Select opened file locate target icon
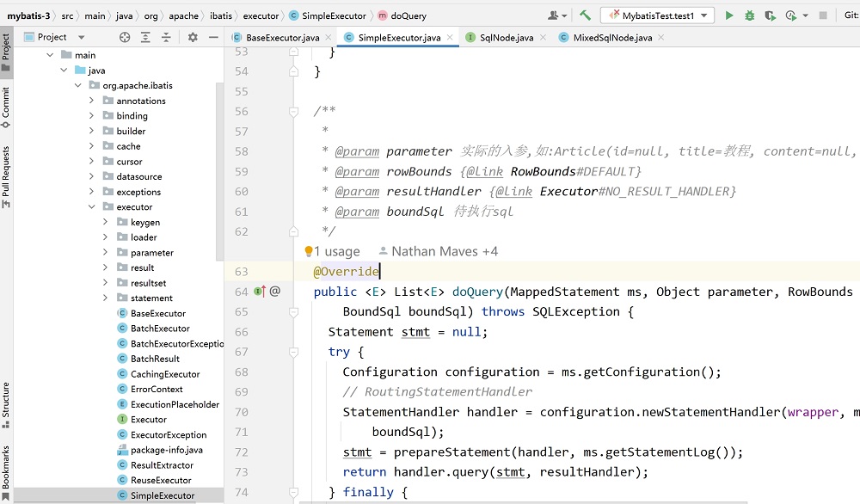The width and height of the screenshot is (860, 504). tap(125, 37)
